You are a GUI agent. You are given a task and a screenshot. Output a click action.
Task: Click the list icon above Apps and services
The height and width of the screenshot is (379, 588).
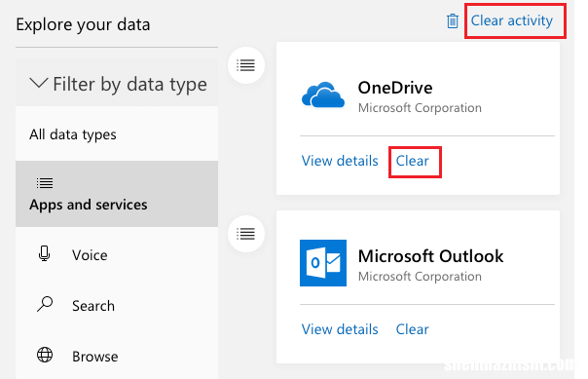(45, 183)
